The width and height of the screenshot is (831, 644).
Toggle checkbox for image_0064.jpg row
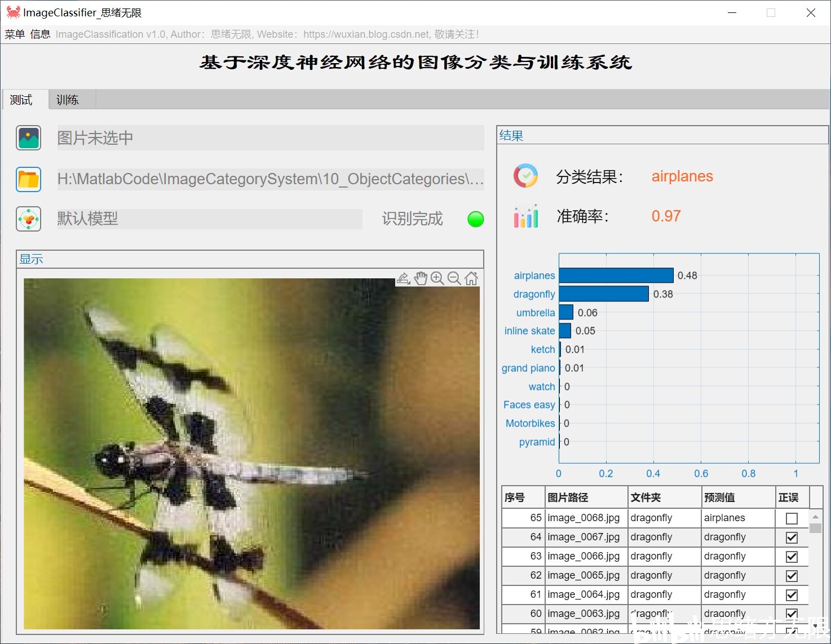tap(792, 595)
